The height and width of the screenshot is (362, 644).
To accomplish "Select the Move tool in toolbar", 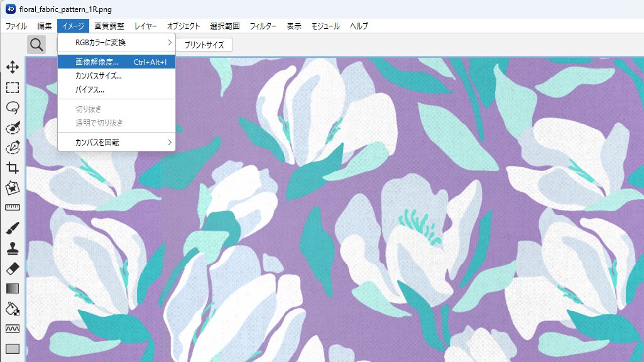I will (x=13, y=67).
